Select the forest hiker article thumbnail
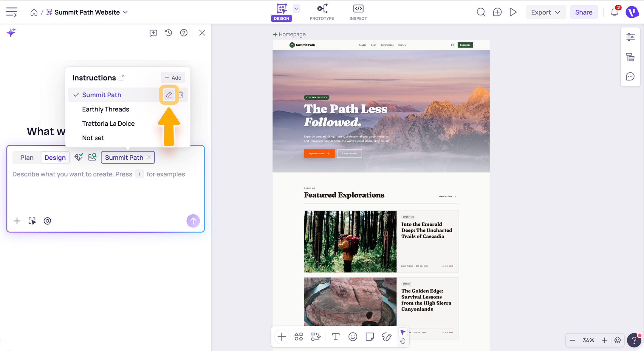Screen dimensions: 644x351 coord(350,241)
